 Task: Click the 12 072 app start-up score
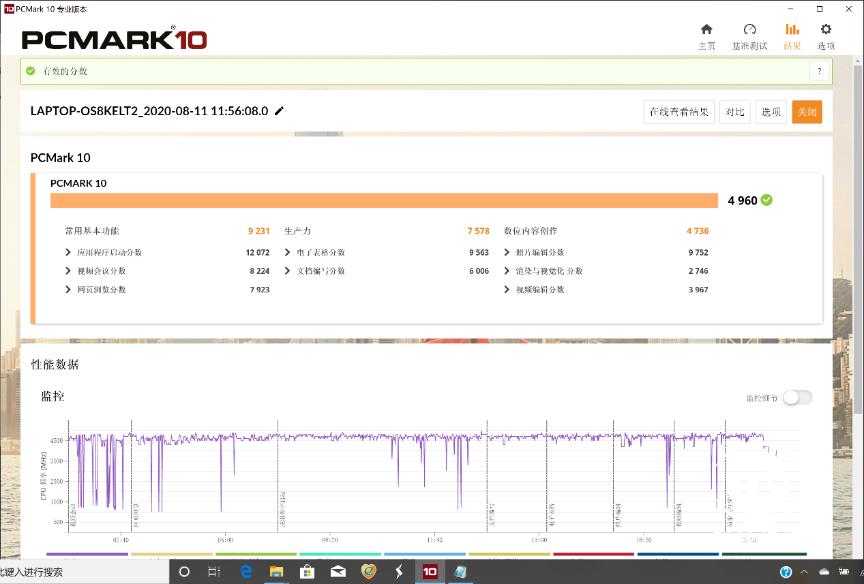coord(257,252)
